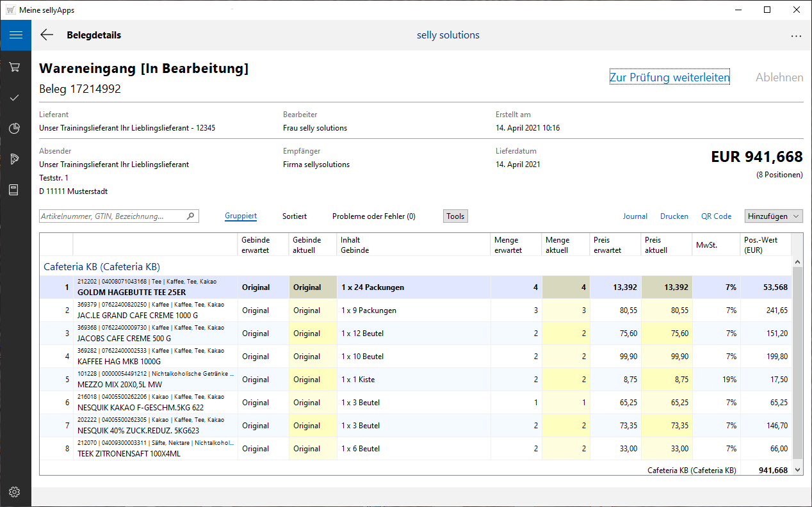Image resolution: width=812 pixels, height=507 pixels.
Task: Open the three-dots more options menu
Action: tap(796, 36)
